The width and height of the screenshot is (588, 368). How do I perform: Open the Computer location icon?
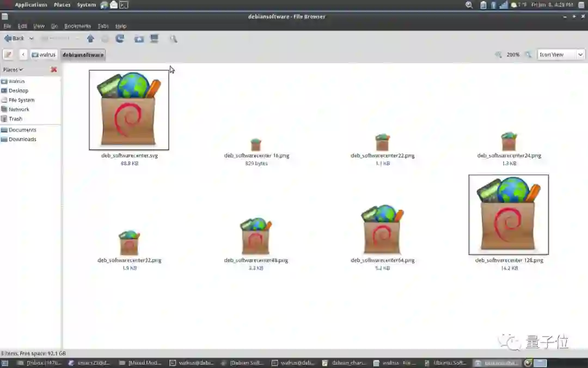[154, 39]
